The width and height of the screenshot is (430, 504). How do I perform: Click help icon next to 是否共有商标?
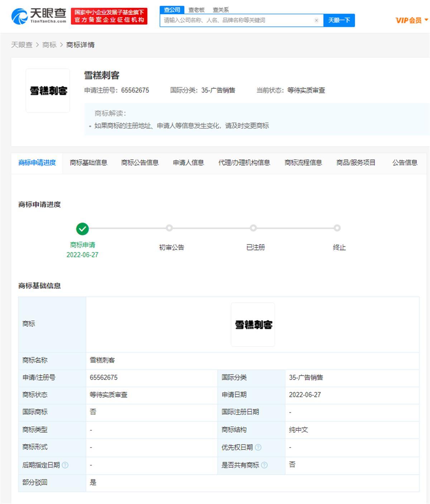pos(264,465)
